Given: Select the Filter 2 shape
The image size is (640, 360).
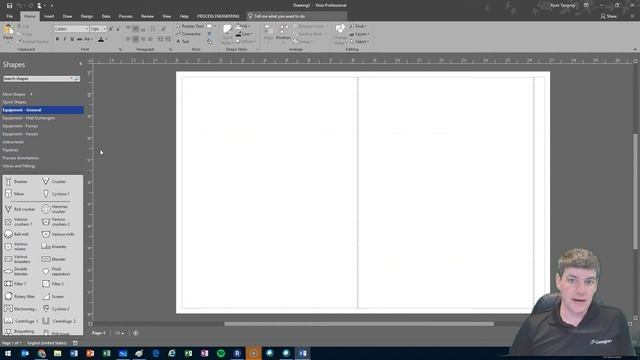Looking at the screenshot, I should pyautogui.click(x=53, y=284).
